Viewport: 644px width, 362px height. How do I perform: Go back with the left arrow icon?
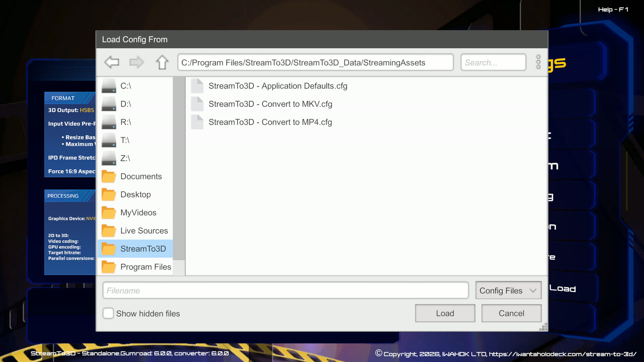tap(112, 62)
